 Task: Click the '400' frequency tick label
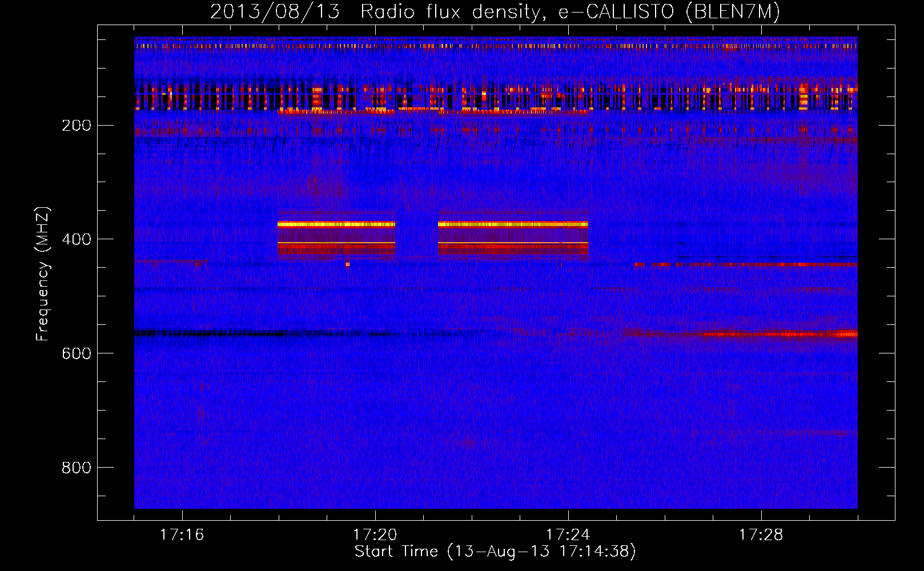coord(77,239)
